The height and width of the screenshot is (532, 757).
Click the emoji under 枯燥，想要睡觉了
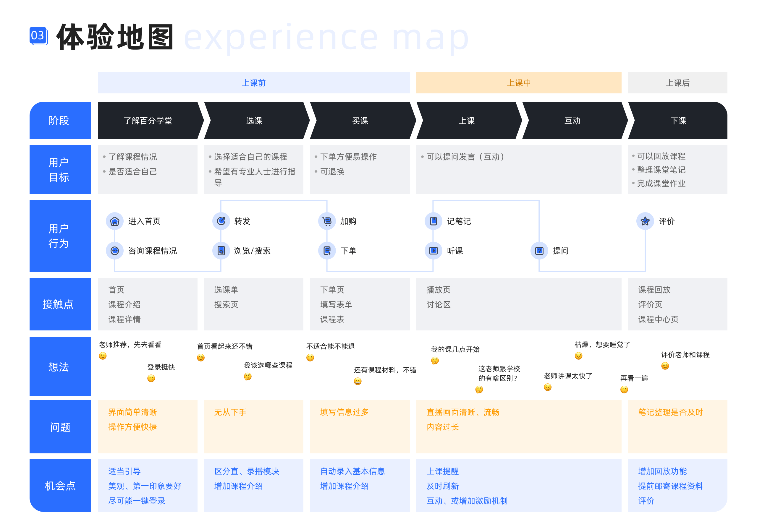tap(579, 356)
